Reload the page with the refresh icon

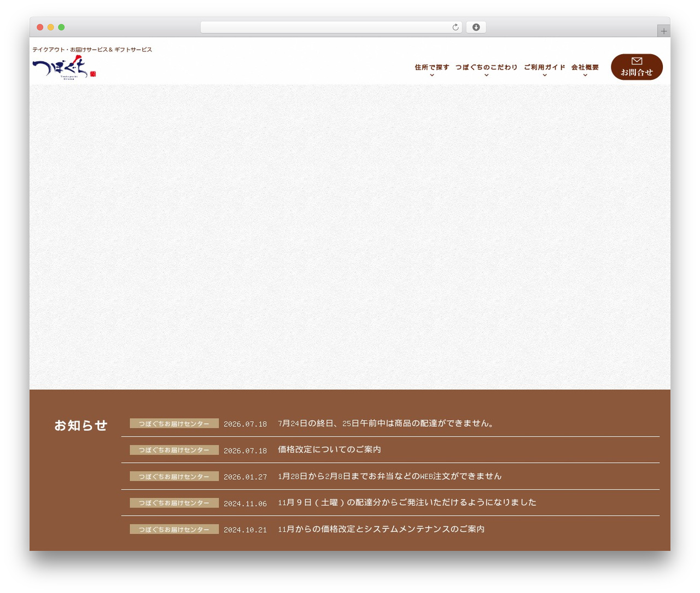[456, 27]
